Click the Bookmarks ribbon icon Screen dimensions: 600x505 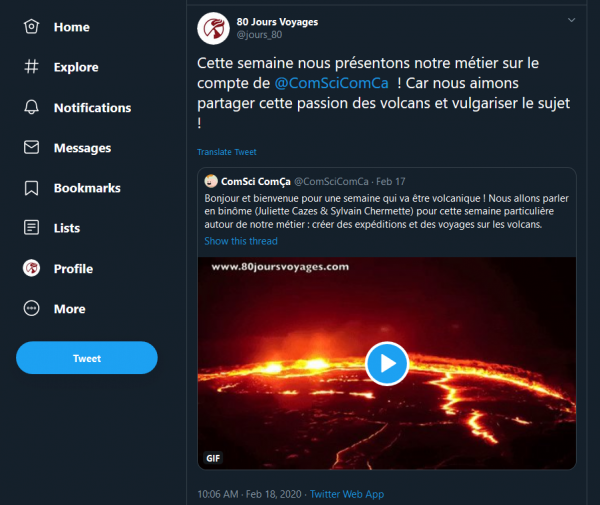click(32, 188)
